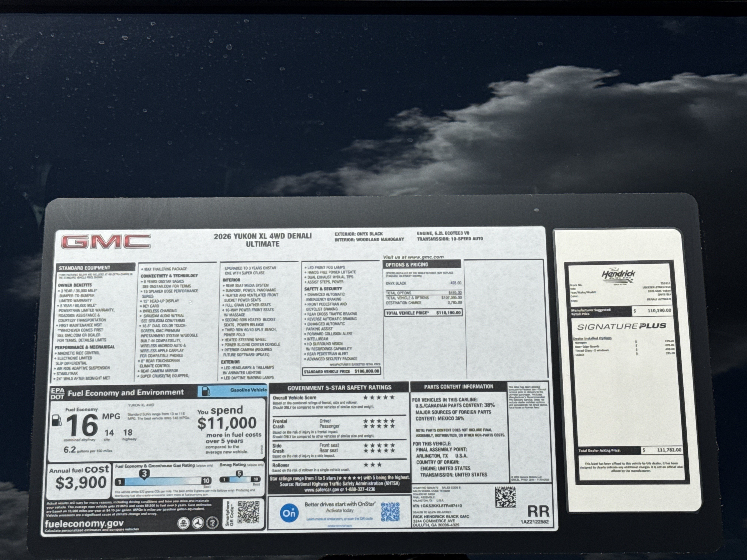Click the Rollover three-star rating
Viewport: 747px width, 560px height.
coord(373,464)
